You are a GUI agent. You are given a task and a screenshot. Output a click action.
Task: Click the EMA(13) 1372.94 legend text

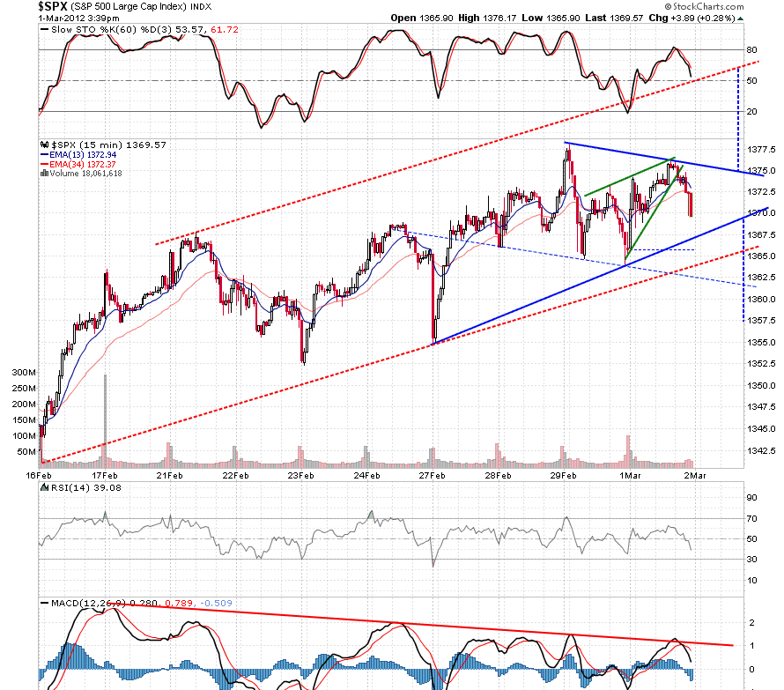pos(83,155)
